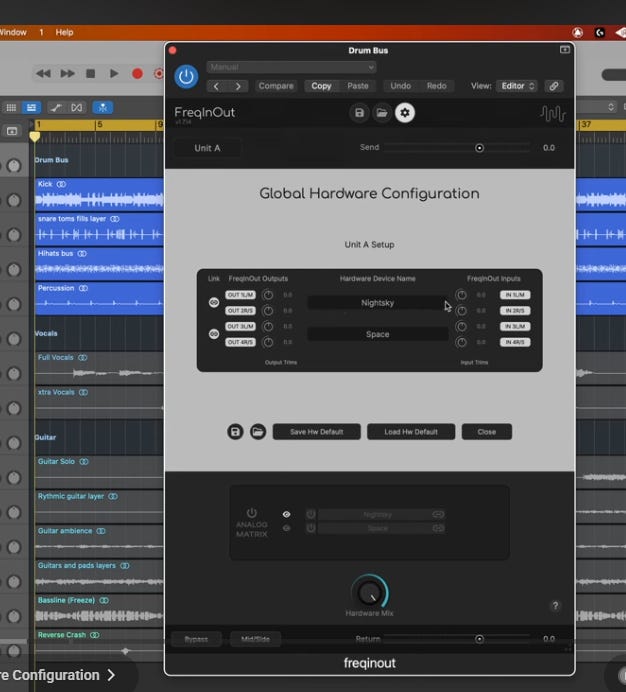
Task: Click the plugin link chain icon
Action: click(x=553, y=86)
